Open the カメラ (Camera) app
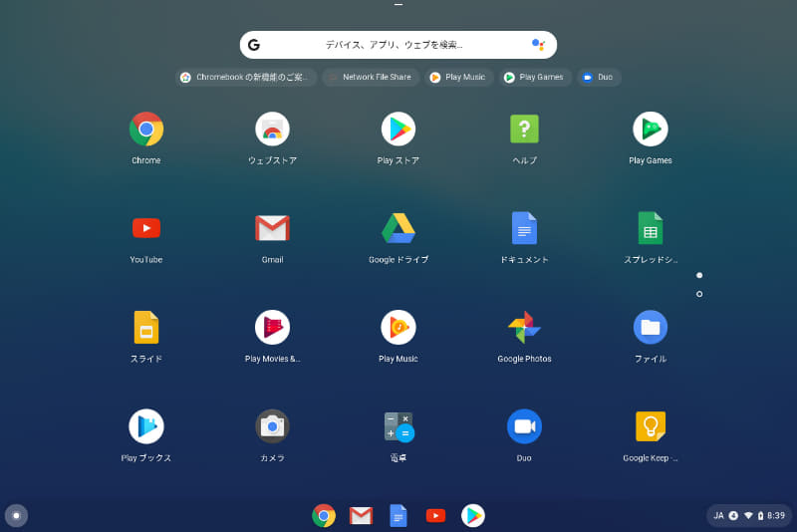This screenshot has width=797, height=532. (x=272, y=426)
